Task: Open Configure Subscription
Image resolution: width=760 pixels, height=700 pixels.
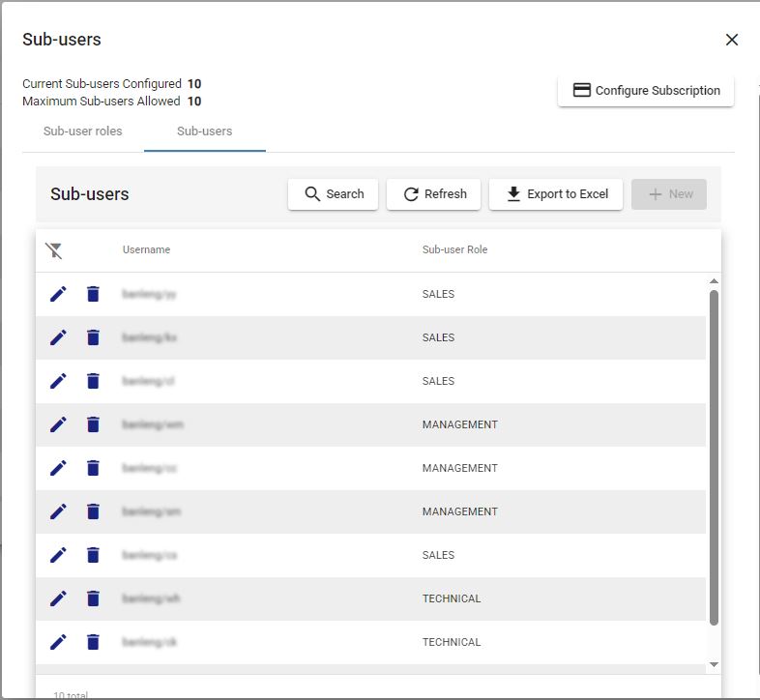Action: 646,91
